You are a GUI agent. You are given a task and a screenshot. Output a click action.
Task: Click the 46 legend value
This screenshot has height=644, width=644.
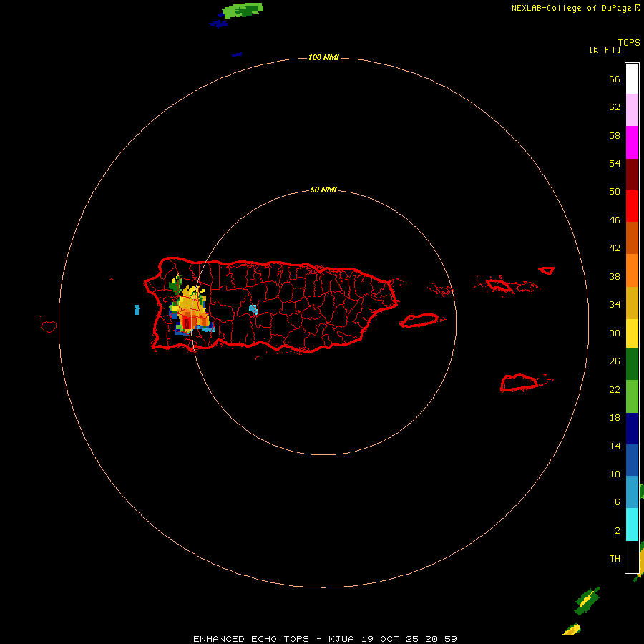coord(615,220)
